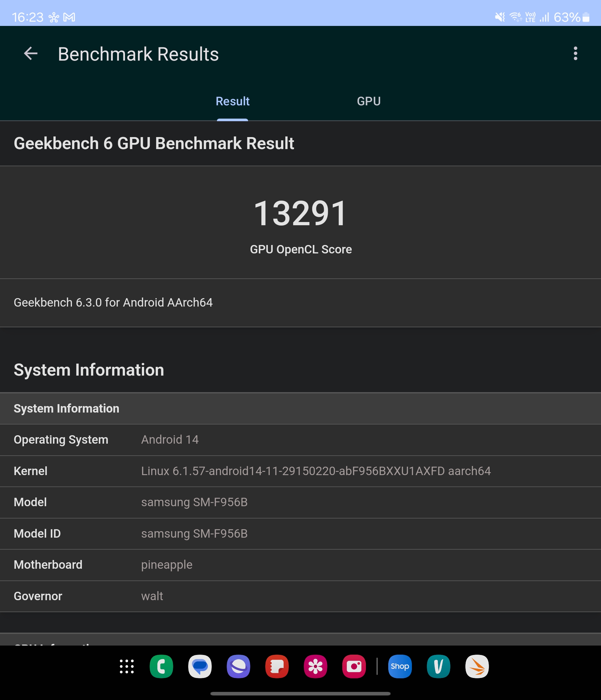
Task: Tap the Linux 6.1.57 kernel value
Action: (316, 471)
